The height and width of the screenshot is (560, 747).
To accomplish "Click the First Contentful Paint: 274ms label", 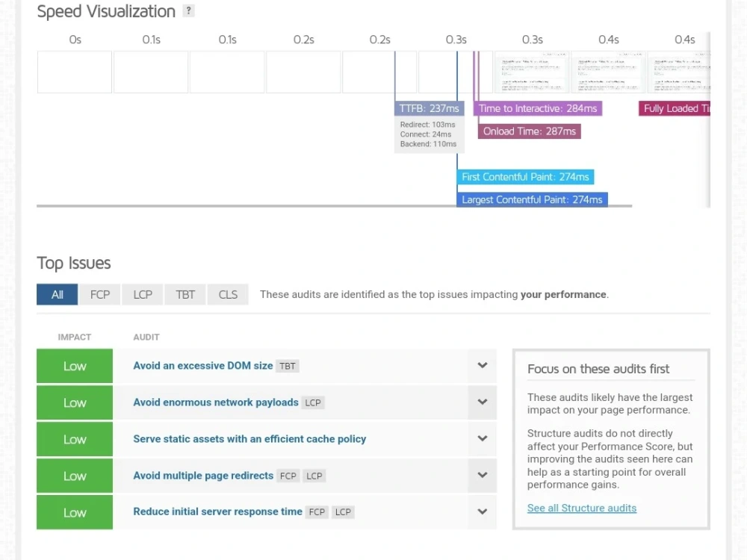I will point(525,177).
